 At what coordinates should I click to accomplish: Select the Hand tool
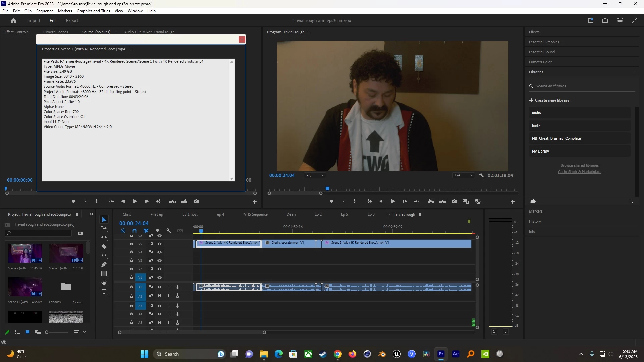(104, 283)
